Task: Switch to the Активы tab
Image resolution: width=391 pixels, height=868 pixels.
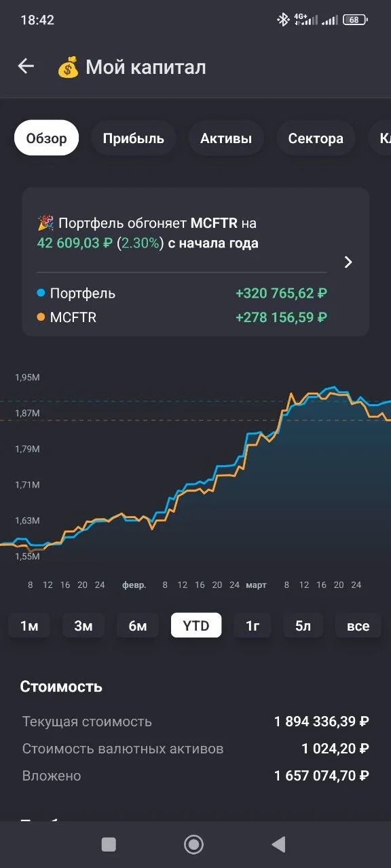Action: click(x=226, y=138)
